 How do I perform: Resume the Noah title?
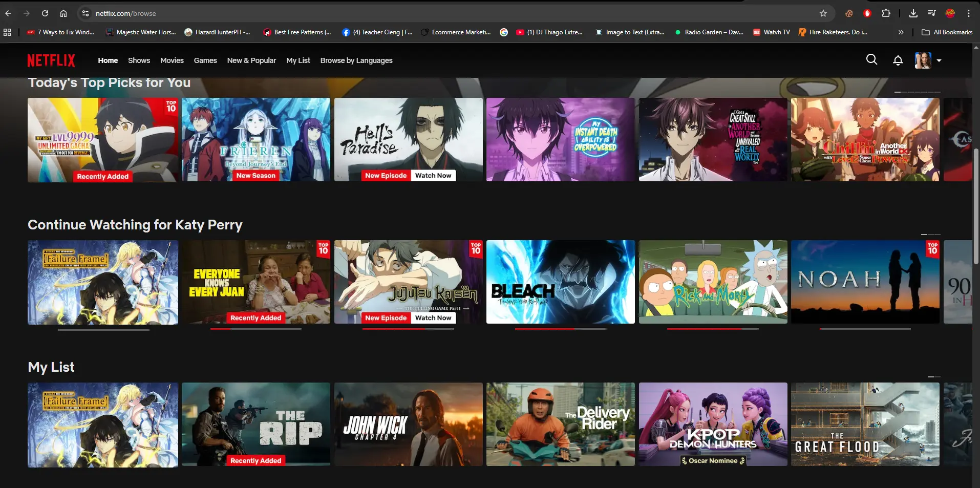[x=865, y=282]
